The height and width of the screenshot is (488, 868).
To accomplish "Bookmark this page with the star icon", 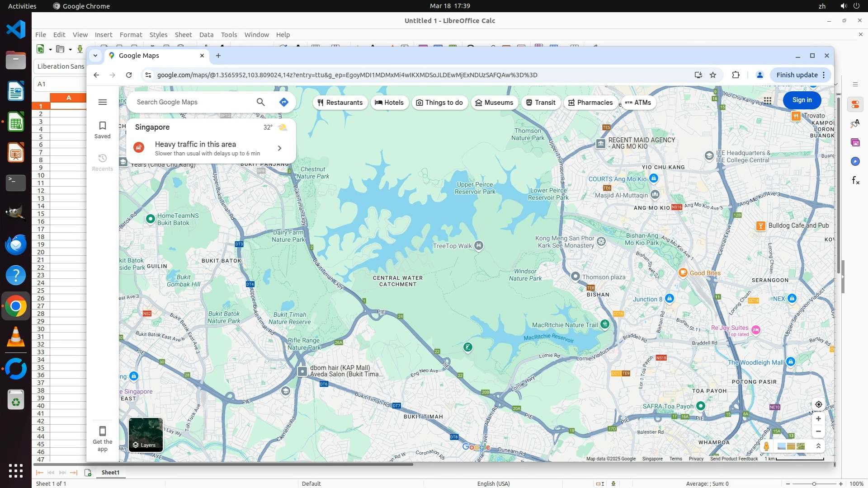I will click(x=713, y=75).
